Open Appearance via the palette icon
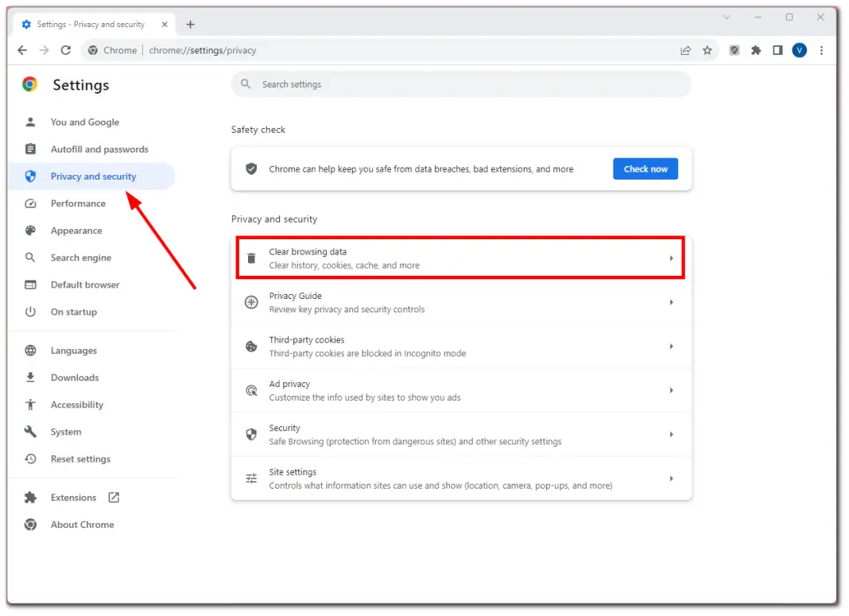Image resolution: width=849 pixels, height=616 pixels. [29, 231]
